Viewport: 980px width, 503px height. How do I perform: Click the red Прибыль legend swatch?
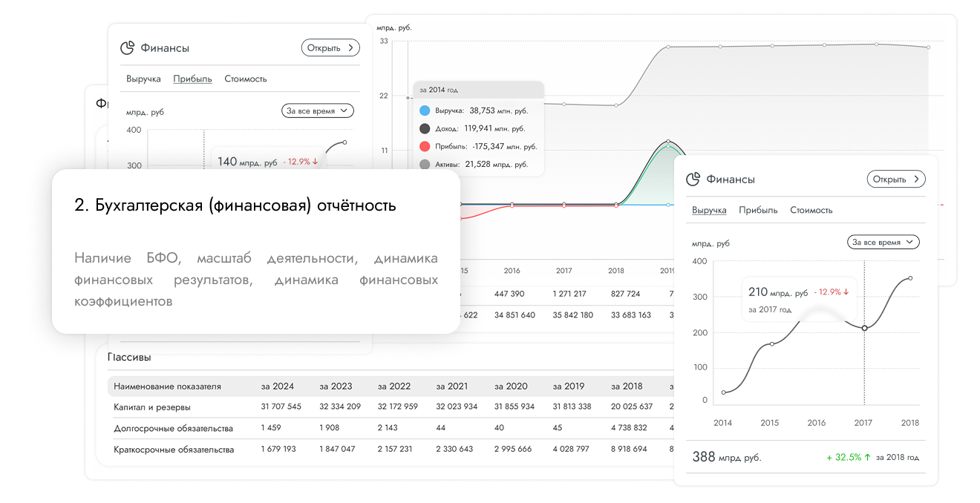coord(425,146)
